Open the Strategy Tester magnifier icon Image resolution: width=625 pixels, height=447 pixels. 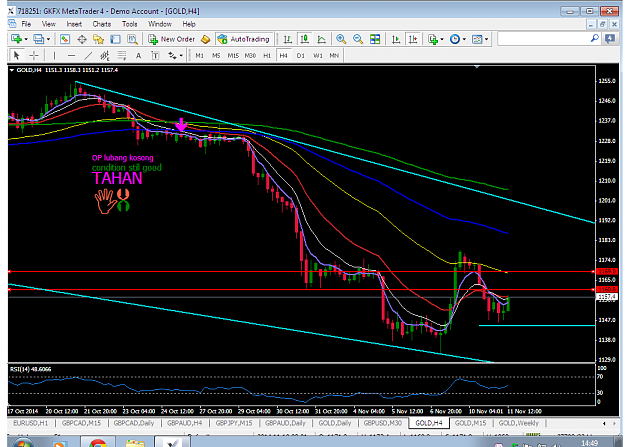132,39
